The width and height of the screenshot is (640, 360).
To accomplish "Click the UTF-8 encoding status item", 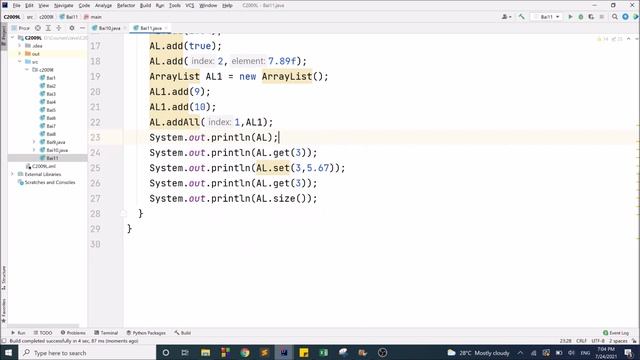I will click(x=598, y=340).
